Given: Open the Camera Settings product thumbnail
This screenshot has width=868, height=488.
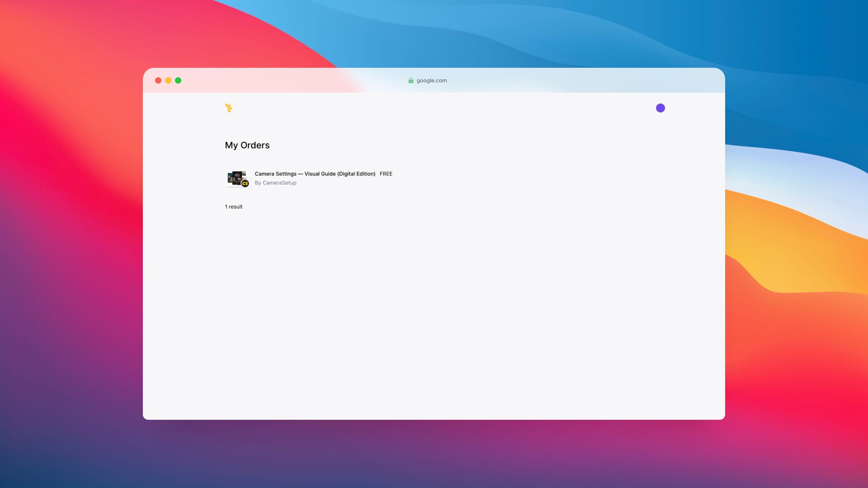Looking at the screenshot, I should tap(236, 178).
